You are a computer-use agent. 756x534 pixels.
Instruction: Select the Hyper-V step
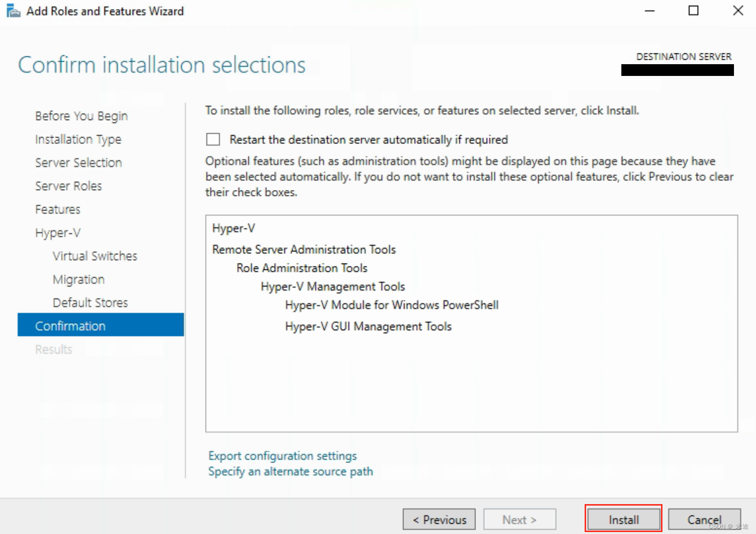click(58, 232)
